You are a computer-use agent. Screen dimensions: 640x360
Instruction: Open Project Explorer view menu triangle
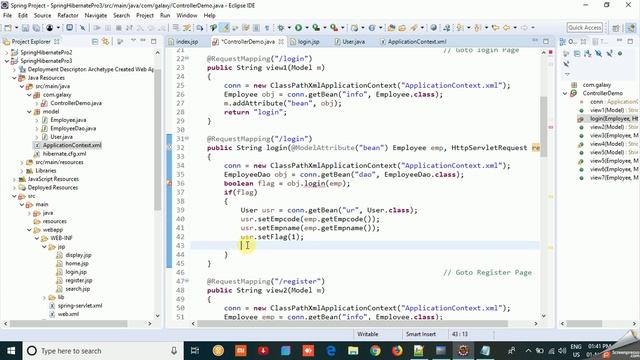point(133,41)
